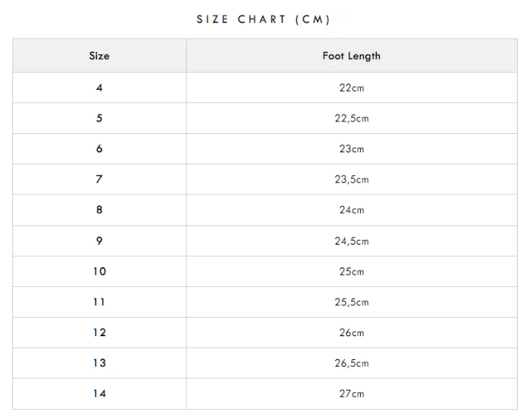Select size 10 row cell
This screenshot has height=420, width=530.
(x=99, y=272)
